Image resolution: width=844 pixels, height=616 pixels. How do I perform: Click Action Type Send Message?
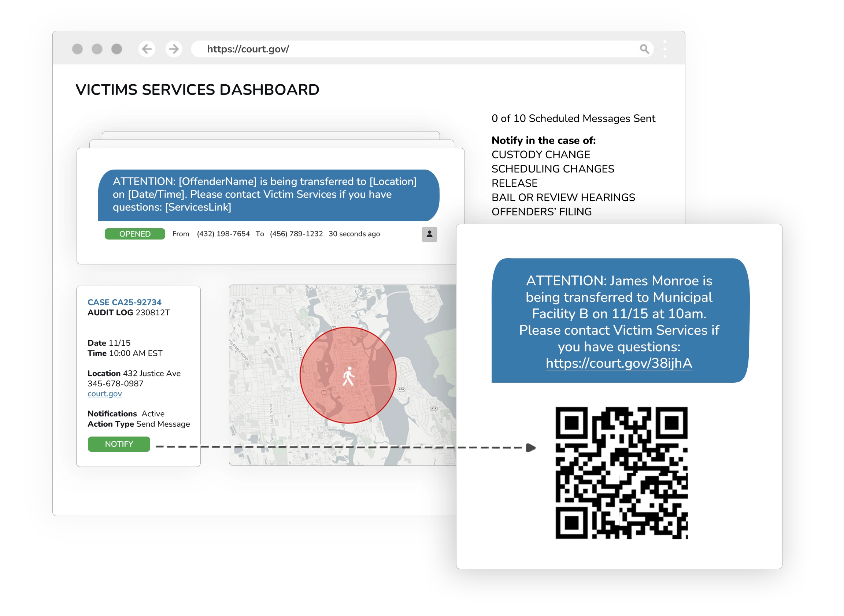point(139,424)
